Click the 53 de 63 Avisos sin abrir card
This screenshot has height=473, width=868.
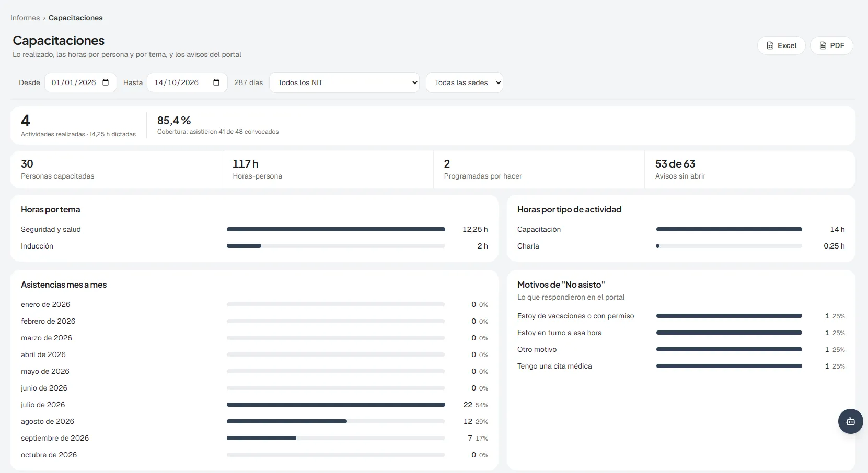pyautogui.click(x=750, y=170)
